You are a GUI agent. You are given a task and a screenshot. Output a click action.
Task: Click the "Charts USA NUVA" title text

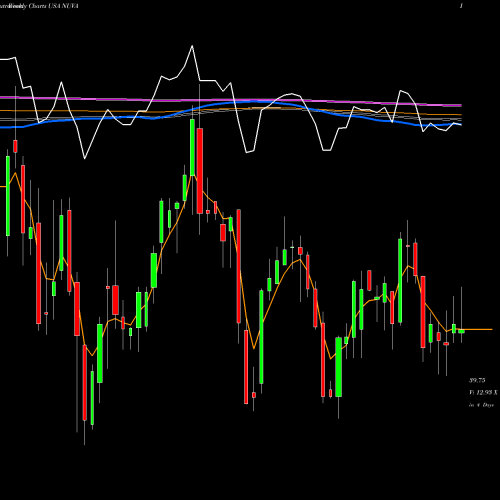53,6
